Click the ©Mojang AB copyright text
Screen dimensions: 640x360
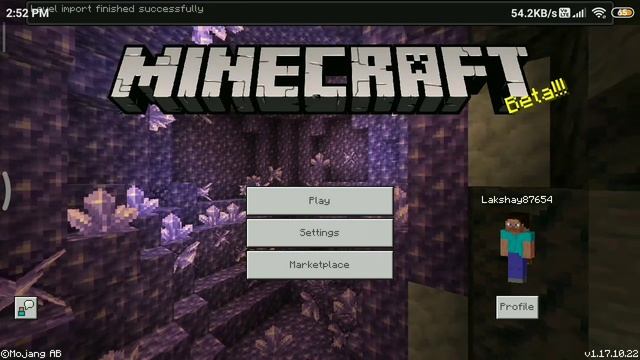pos(31,353)
